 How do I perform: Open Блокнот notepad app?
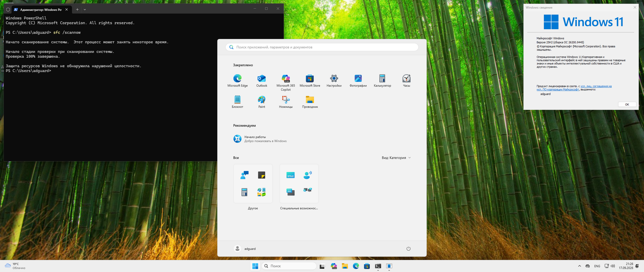[237, 102]
